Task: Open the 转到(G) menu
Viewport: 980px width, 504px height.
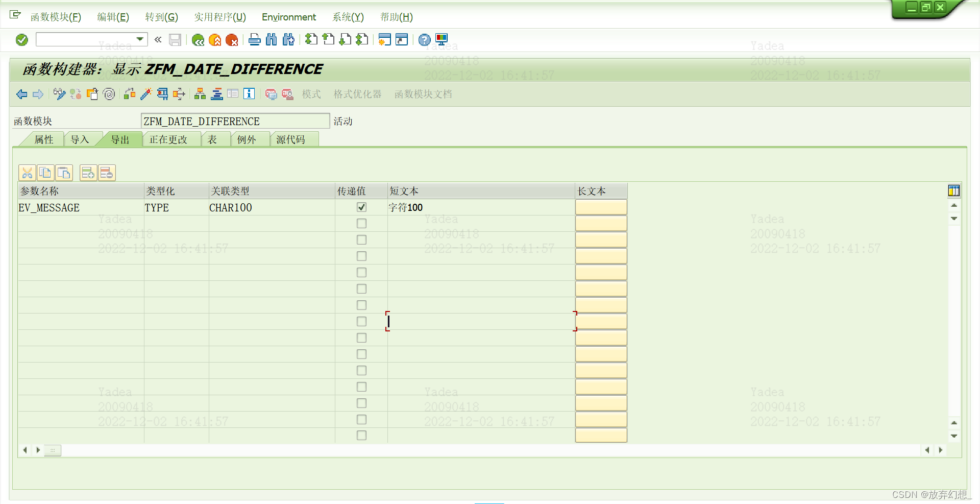Action: click(x=162, y=17)
